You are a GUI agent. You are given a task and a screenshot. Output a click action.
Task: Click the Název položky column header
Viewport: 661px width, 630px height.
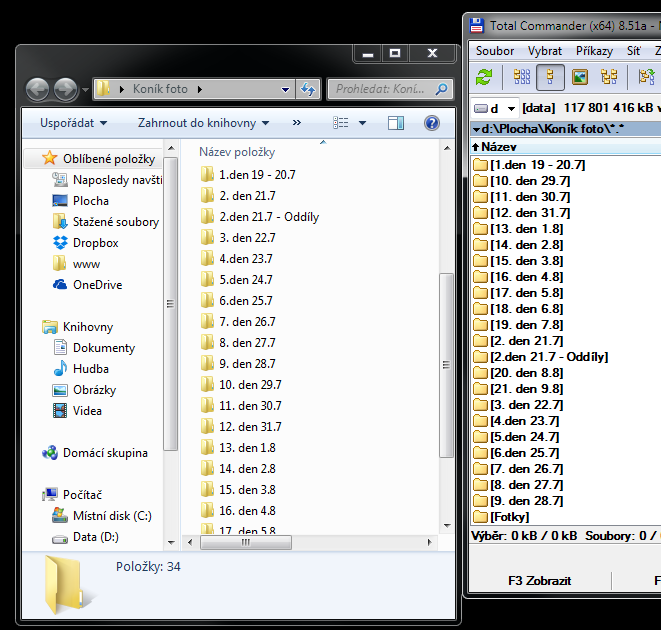(237, 152)
